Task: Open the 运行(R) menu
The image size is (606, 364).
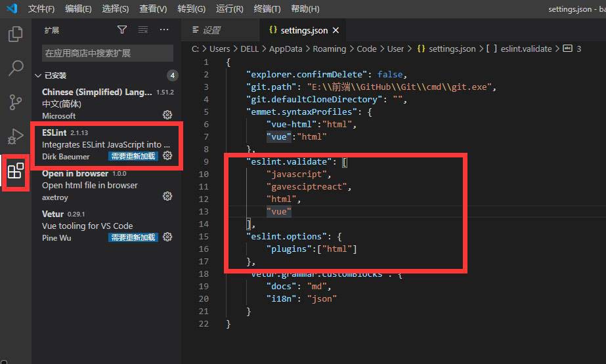Action: point(230,9)
